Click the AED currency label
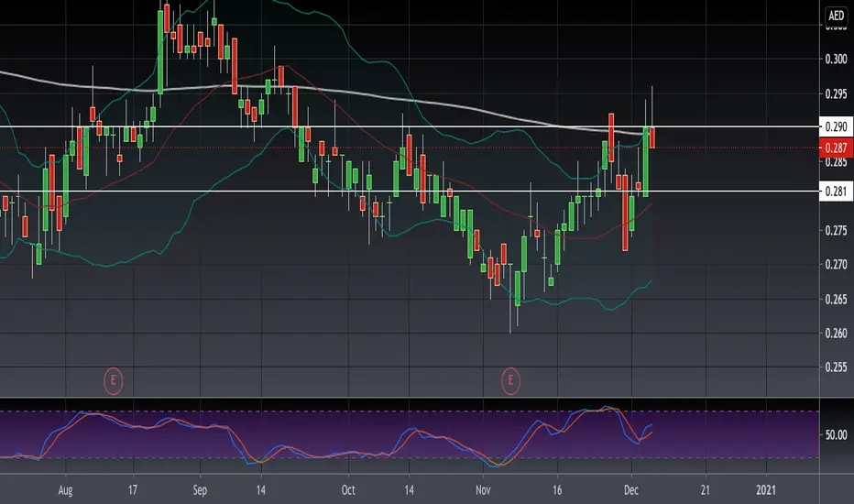854x504 pixels. pyautogui.click(x=836, y=16)
